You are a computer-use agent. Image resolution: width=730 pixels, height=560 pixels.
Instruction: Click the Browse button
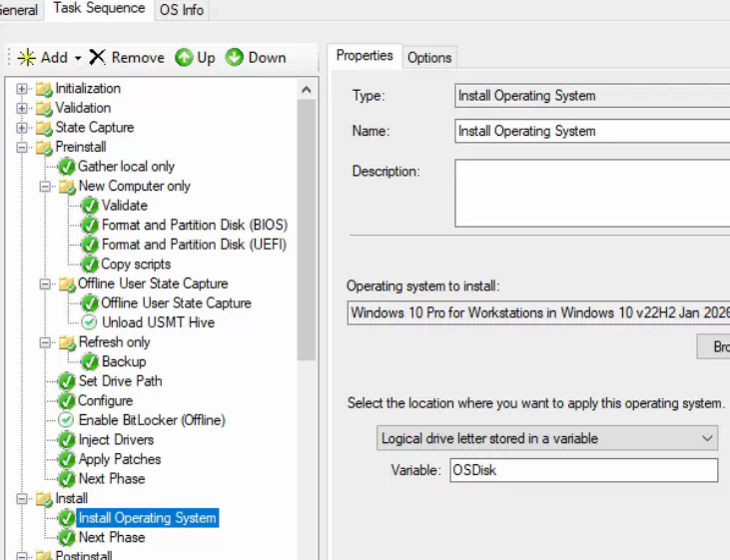click(713, 346)
